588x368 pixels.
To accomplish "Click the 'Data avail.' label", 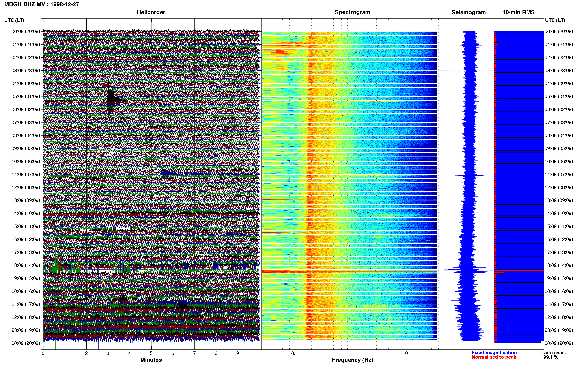I will pos(554,353).
